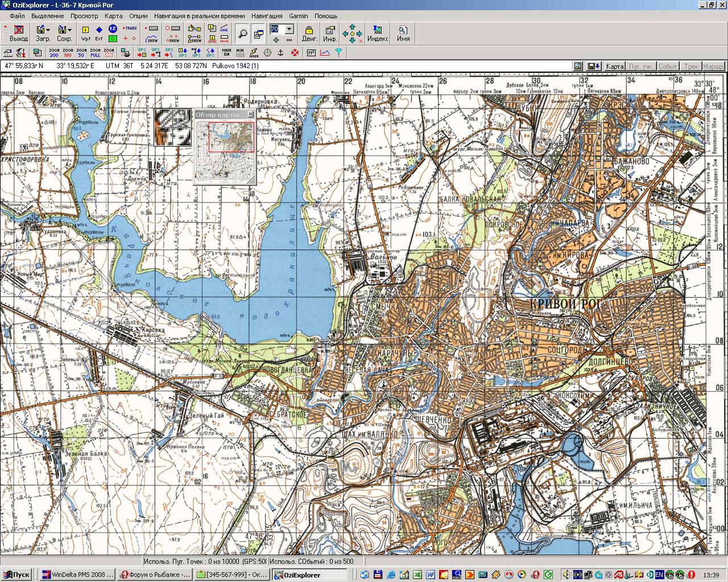Click the M² area calculation icon
This screenshot has width=728, height=582.
point(311,53)
